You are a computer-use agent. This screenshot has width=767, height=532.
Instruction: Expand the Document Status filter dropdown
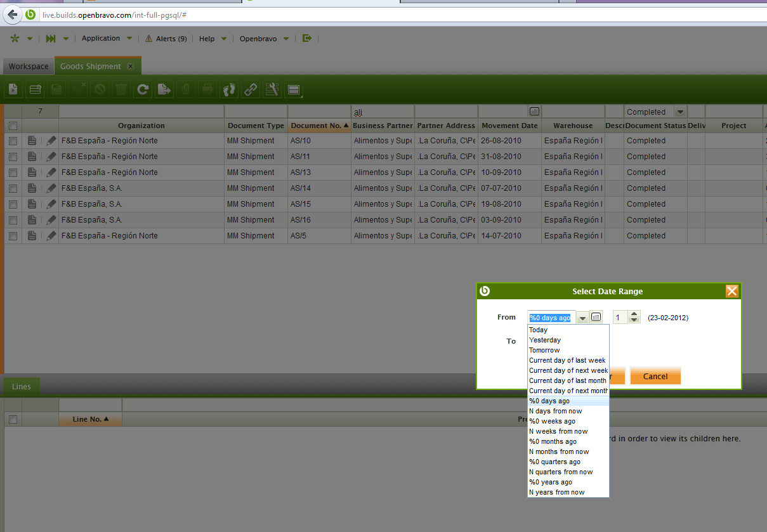click(x=680, y=112)
